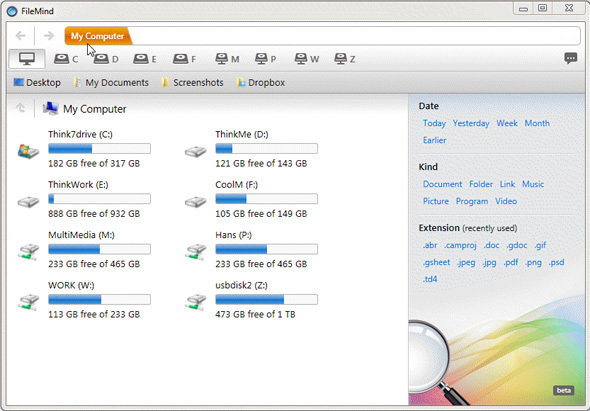Click the My Computer monitor icon button

[27, 59]
